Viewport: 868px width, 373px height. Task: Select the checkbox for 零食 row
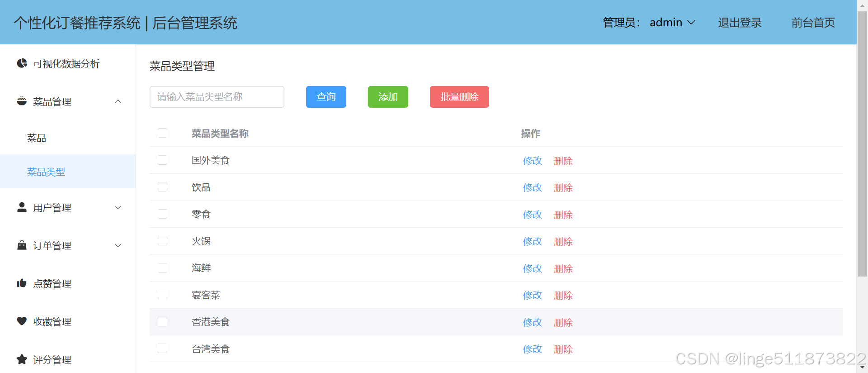tap(163, 214)
